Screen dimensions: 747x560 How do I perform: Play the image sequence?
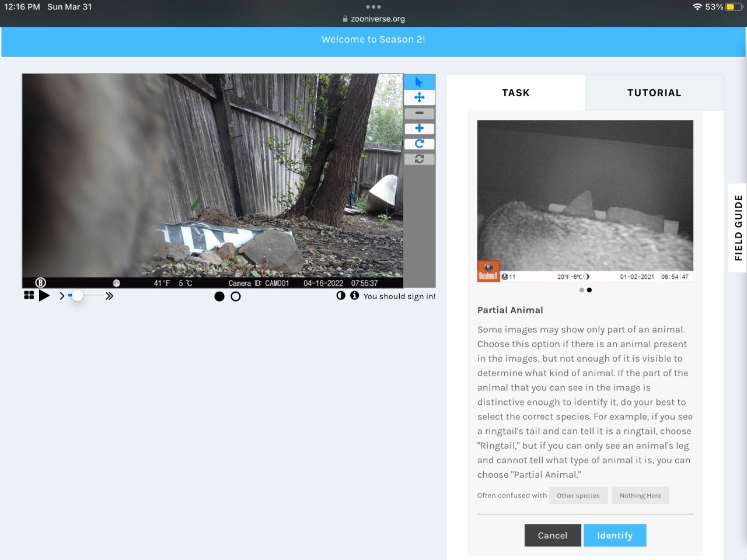tap(44, 296)
